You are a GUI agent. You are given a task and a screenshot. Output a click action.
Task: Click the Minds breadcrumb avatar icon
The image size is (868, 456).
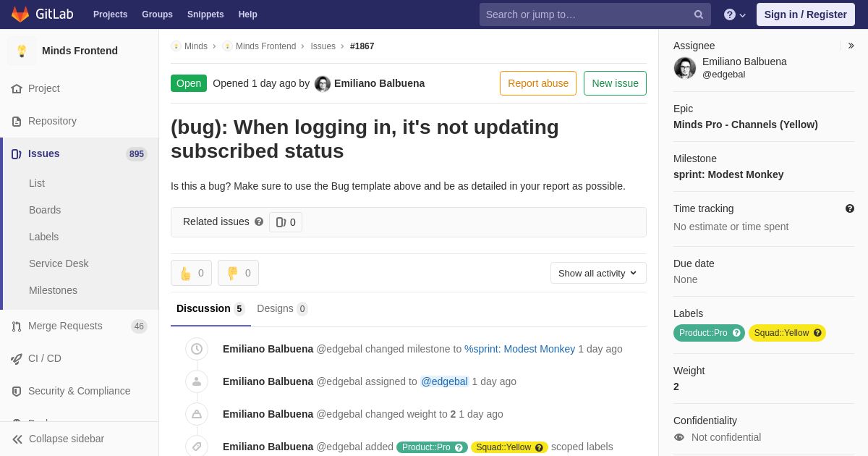pos(176,46)
